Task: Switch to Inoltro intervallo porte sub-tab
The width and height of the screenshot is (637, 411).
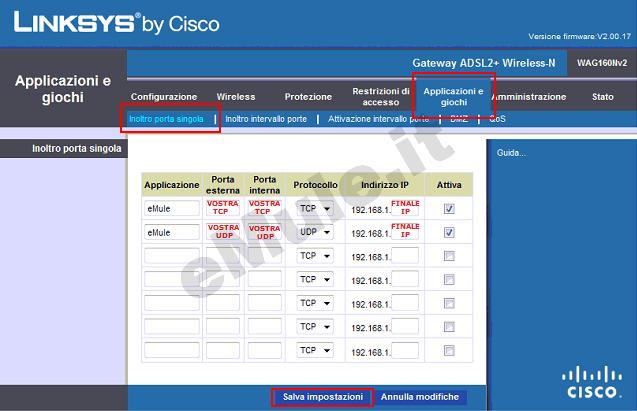Action: 266,119
